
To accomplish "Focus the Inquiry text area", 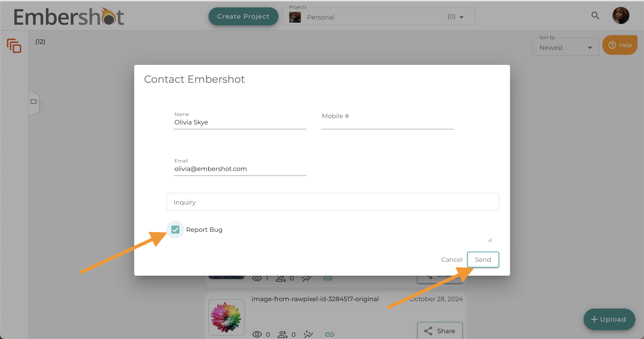I will 332,202.
